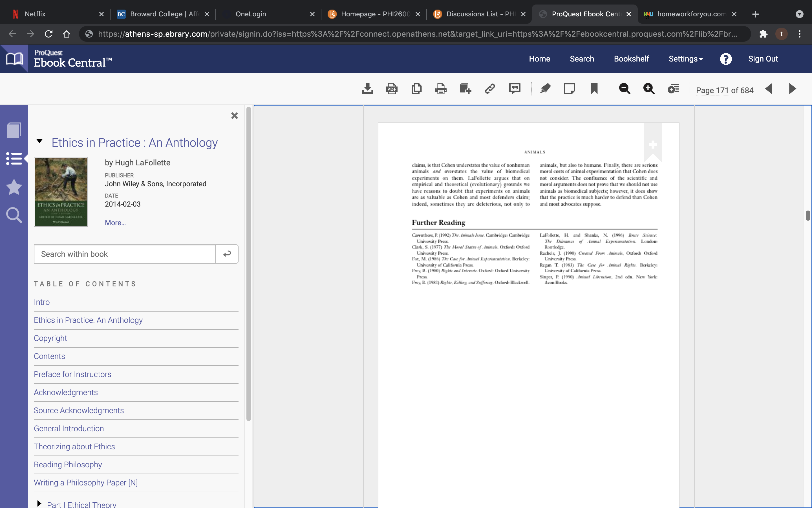This screenshot has height=508, width=812.
Task: Get shareable link via chain icon
Action: click(490, 89)
